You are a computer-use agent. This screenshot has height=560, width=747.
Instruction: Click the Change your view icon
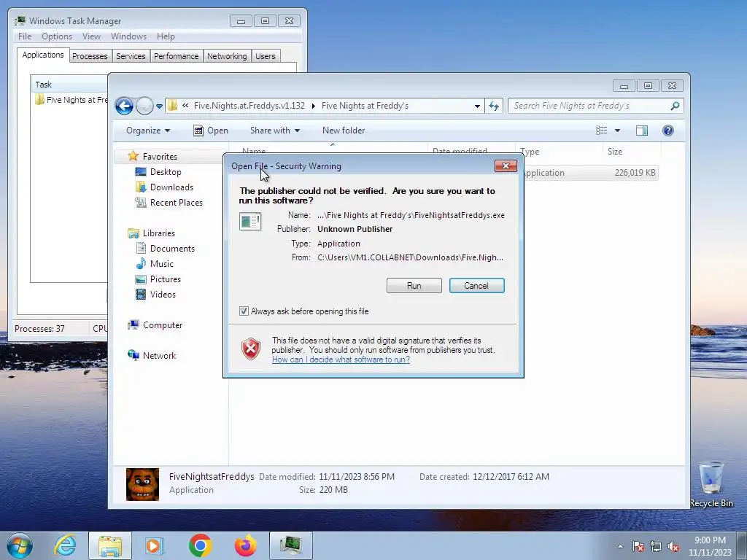[x=602, y=131]
